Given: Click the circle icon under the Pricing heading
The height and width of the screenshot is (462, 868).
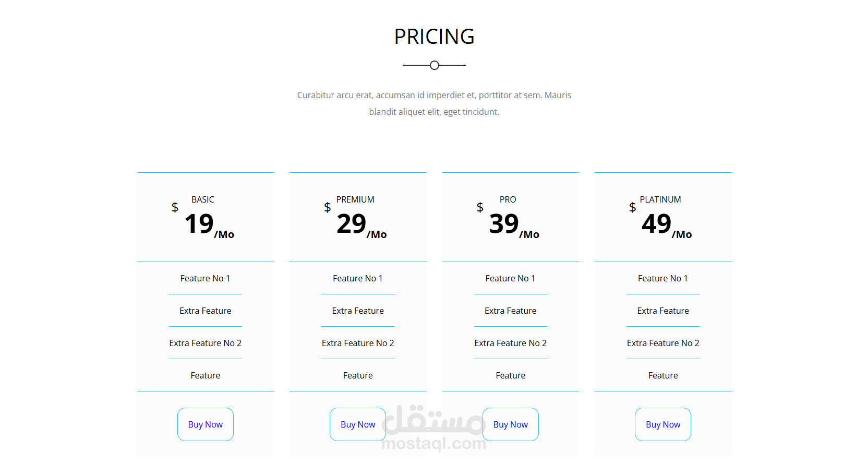Looking at the screenshot, I should 434,65.
